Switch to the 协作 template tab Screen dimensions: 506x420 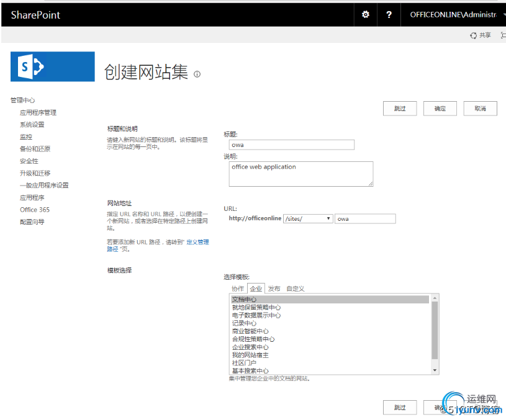238,288
